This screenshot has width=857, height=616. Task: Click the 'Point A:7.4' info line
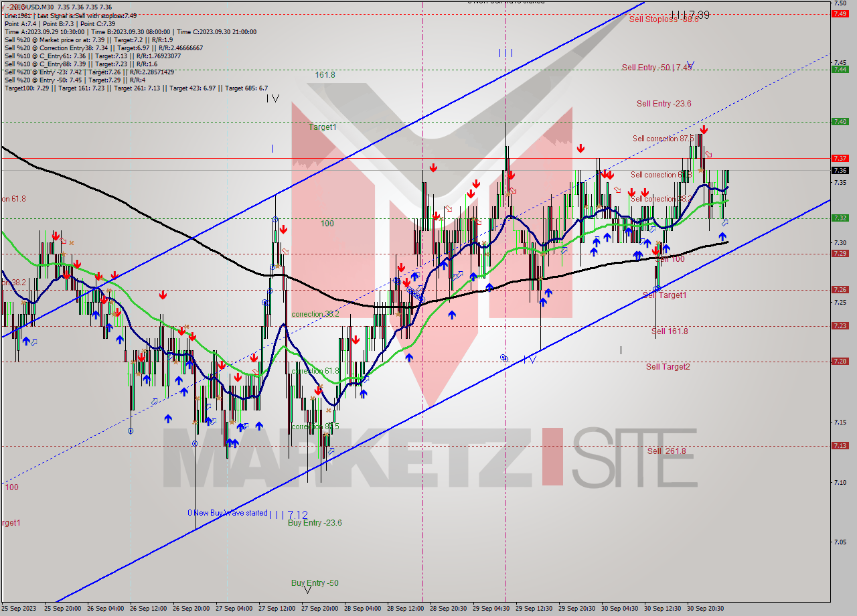60,23
